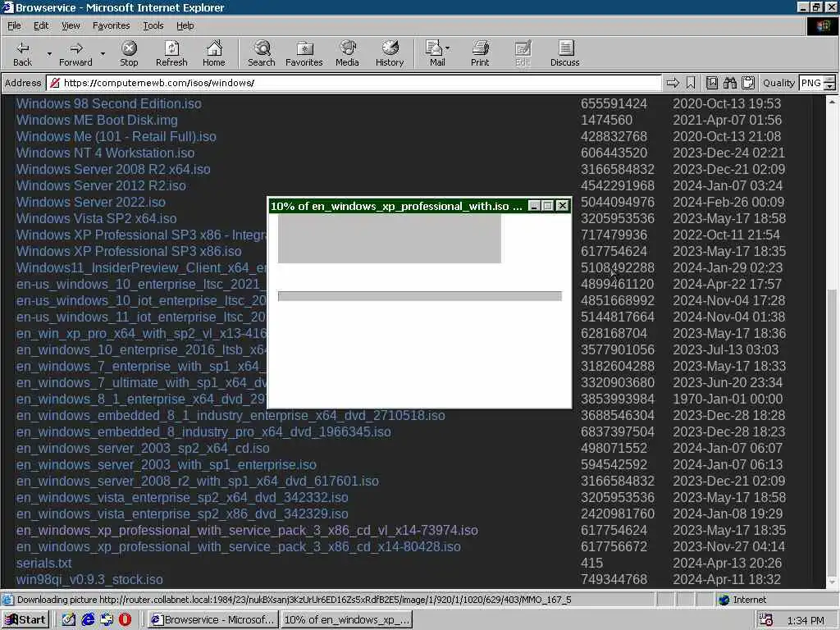
Task: Click the address bar URL field
Action: pyautogui.click(x=354, y=83)
